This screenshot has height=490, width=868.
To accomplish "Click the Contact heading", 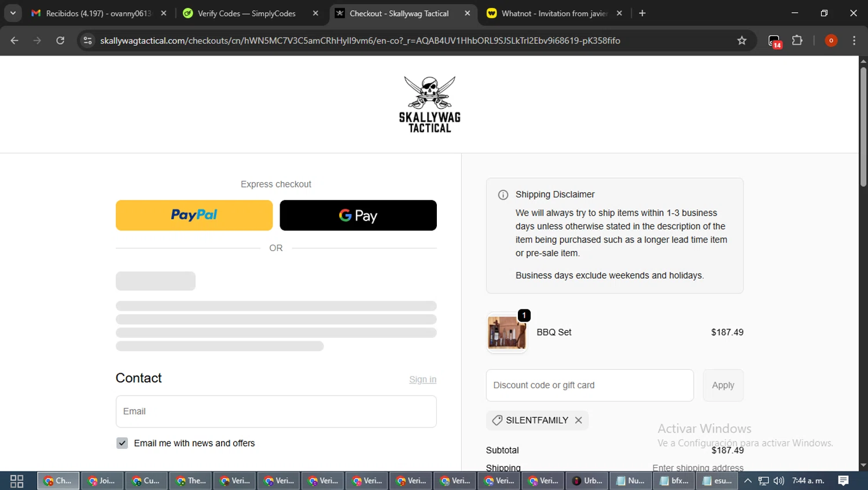I will pos(138,378).
